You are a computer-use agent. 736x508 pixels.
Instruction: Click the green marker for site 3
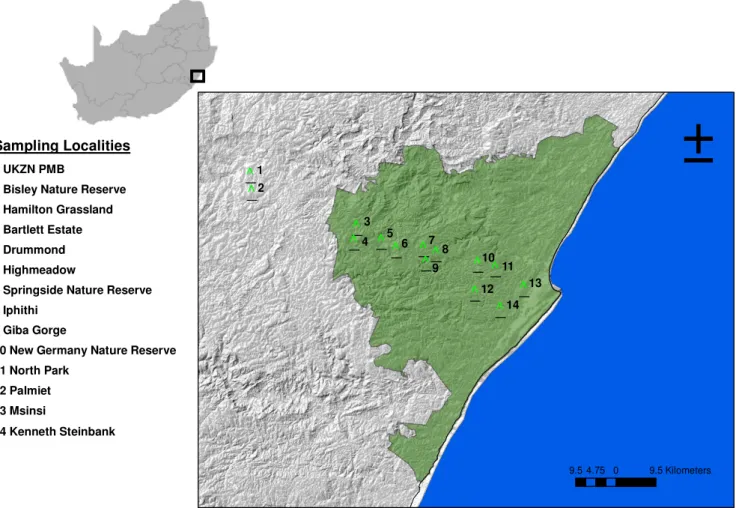click(357, 223)
